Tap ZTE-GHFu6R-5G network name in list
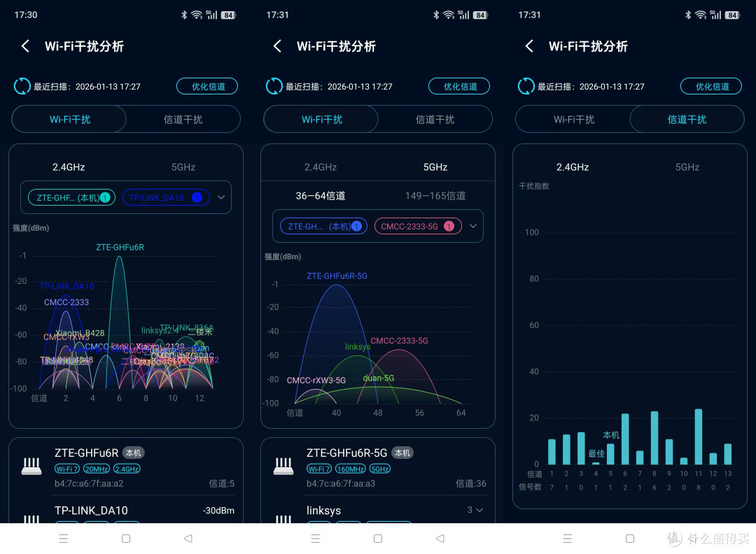Viewport: 756px width, 554px height. pyautogui.click(x=346, y=453)
